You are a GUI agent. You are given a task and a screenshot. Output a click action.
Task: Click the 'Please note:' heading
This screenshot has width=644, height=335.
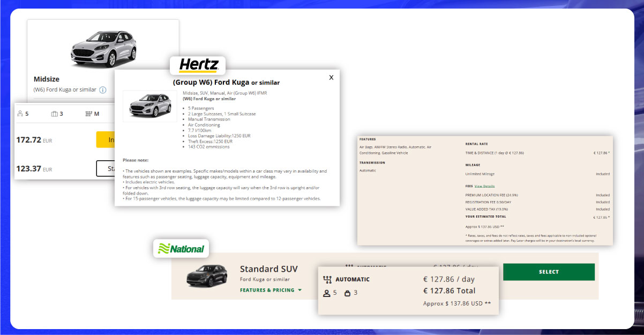click(135, 160)
